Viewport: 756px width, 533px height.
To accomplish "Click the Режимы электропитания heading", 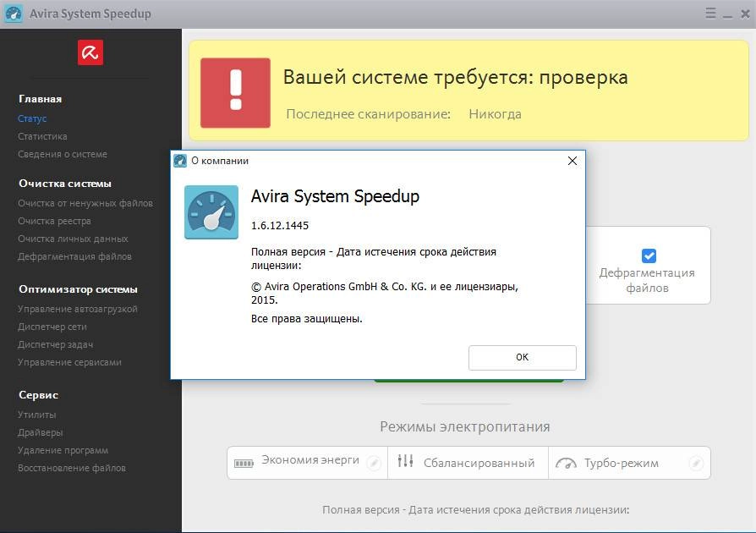I will pyautogui.click(x=465, y=427).
